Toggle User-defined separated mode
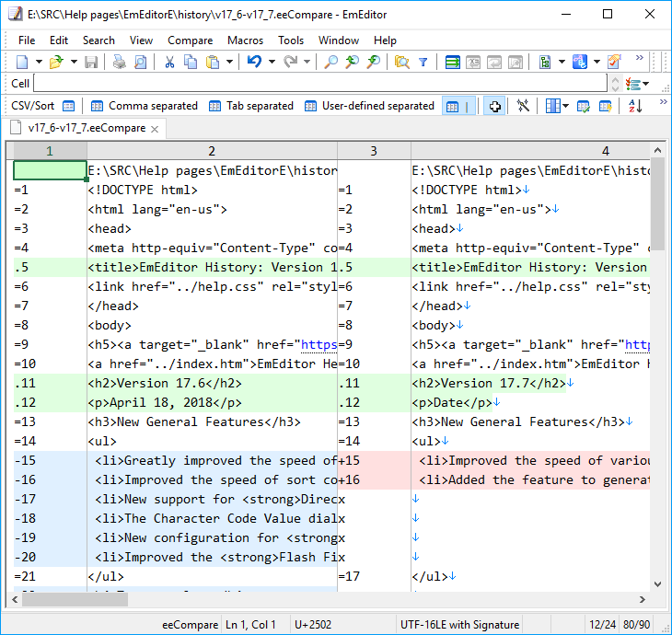This screenshot has height=635, width=672. (x=369, y=106)
